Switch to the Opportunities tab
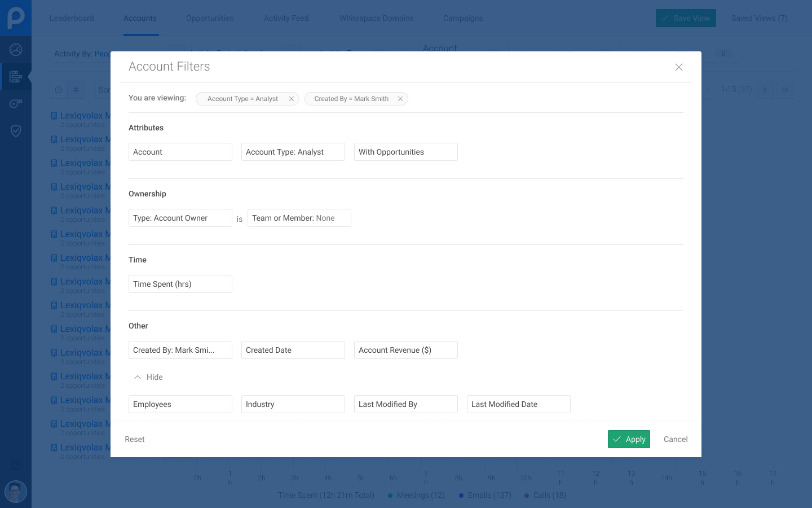The image size is (812, 508). tap(210, 18)
